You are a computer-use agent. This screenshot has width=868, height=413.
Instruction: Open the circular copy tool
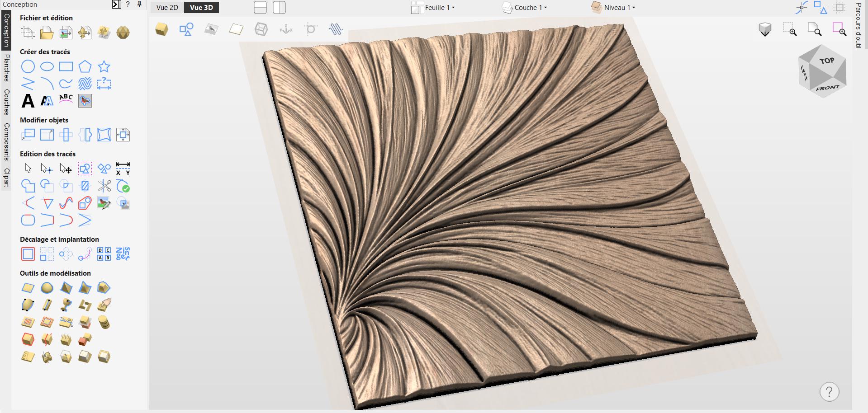click(x=66, y=254)
